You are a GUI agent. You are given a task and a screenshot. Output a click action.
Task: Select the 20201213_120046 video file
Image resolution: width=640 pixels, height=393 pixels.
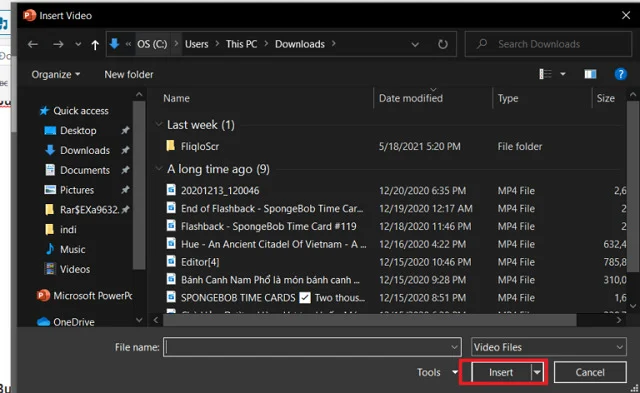pyautogui.click(x=220, y=191)
